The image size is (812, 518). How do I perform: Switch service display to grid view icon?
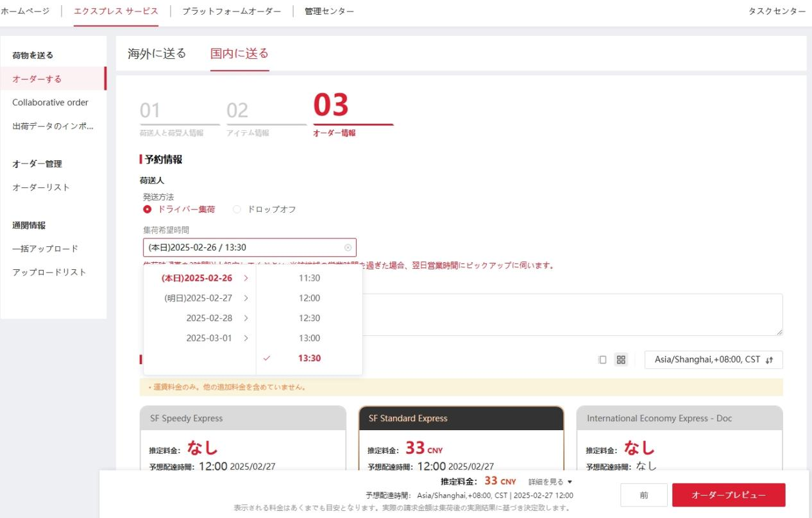pyautogui.click(x=620, y=360)
